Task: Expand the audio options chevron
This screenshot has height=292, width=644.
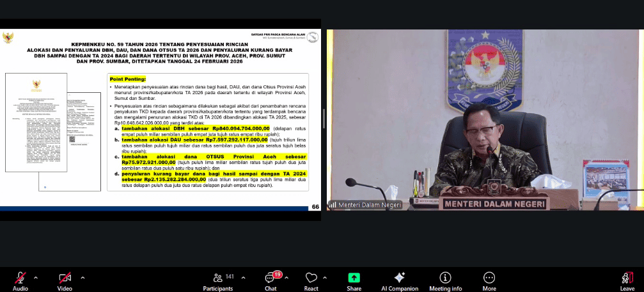Action: tap(36, 278)
